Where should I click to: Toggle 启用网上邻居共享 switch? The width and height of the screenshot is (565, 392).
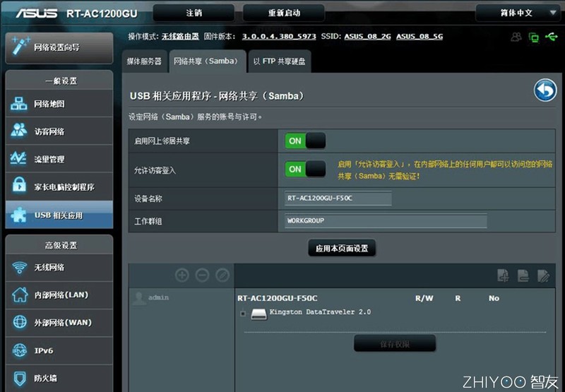click(x=306, y=141)
